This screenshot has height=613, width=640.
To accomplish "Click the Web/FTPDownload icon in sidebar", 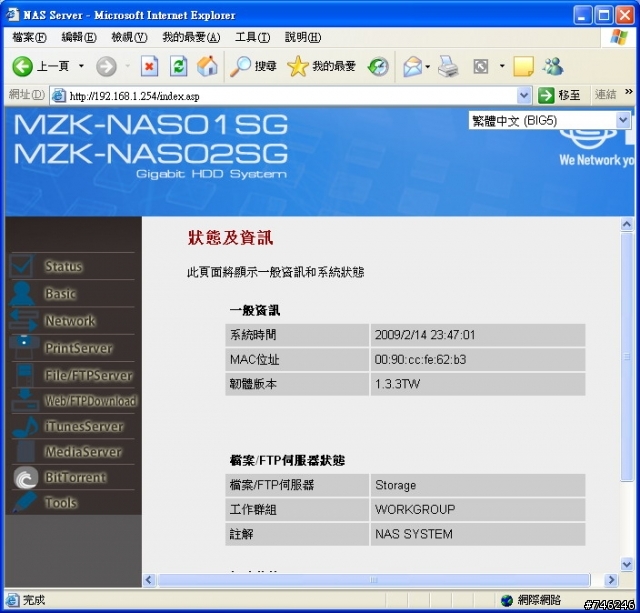I will [x=25, y=400].
